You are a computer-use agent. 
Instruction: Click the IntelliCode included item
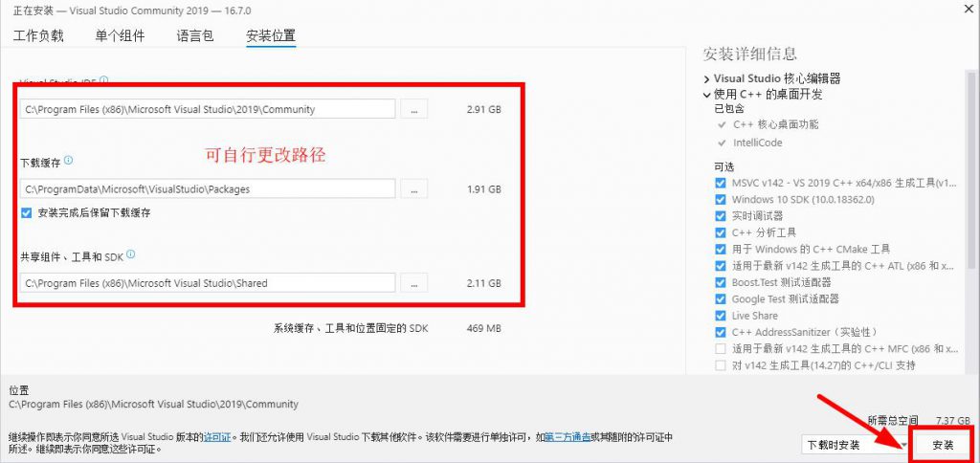tap(758, 143)
